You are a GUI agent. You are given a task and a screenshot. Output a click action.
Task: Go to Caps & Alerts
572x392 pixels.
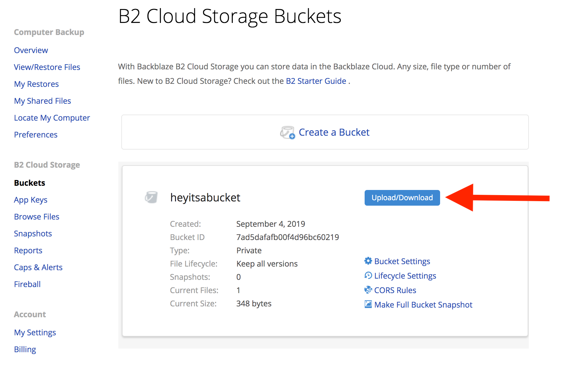coord(38,267)
